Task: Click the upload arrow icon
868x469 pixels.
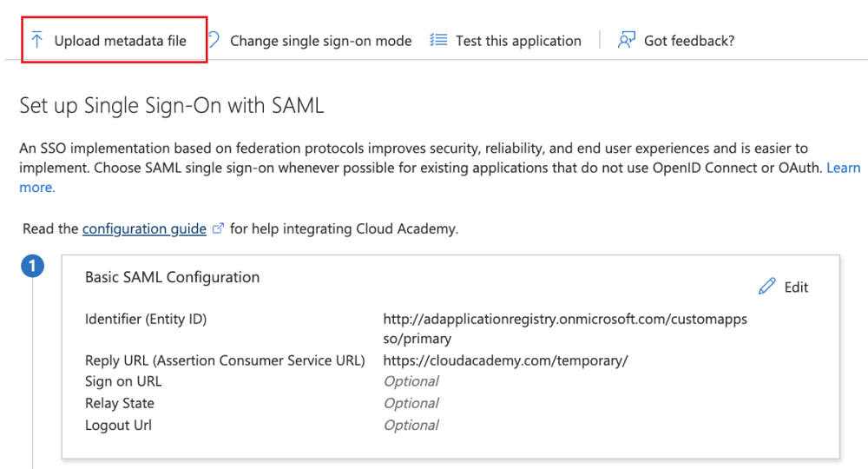Action: (x=36, y=40)
